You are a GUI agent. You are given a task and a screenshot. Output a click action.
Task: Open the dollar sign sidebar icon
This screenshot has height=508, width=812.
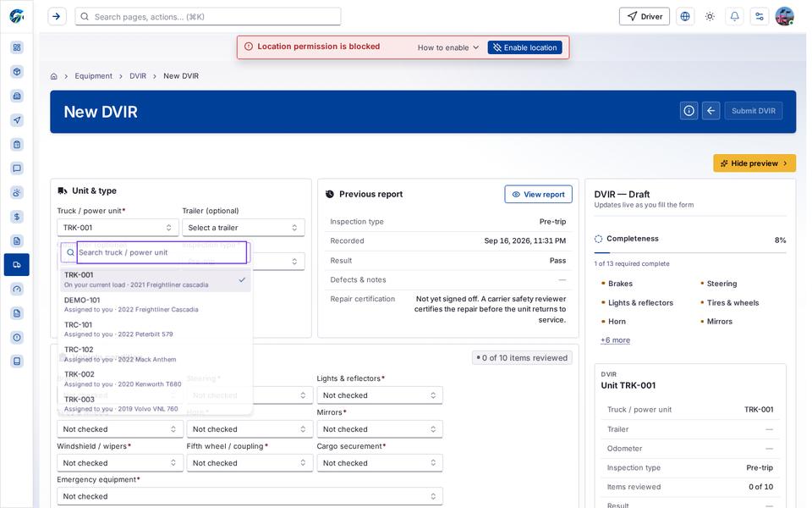coord(17,217)
